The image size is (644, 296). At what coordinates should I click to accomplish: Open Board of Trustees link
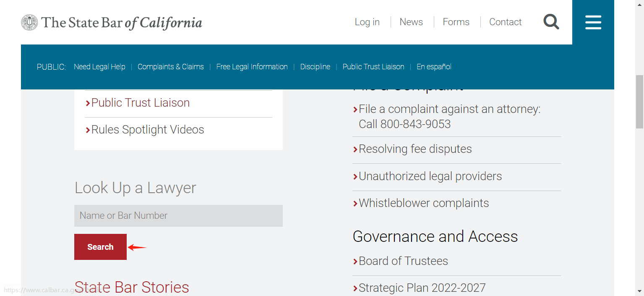click(403, 261)
